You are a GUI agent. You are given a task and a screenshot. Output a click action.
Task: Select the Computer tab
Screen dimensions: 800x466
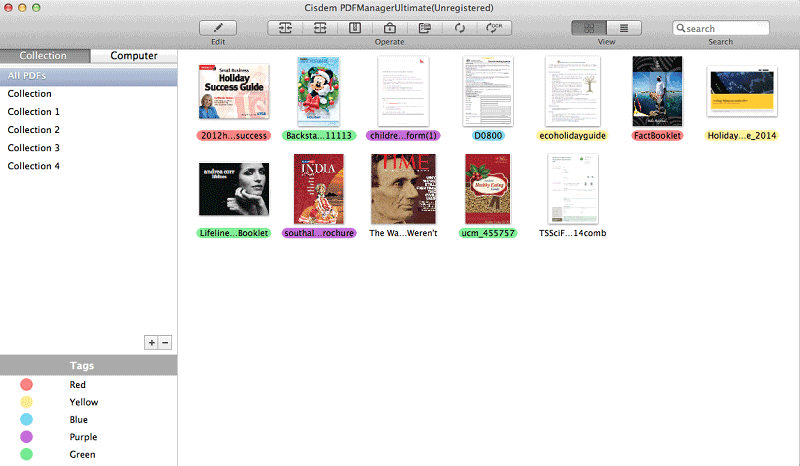pos(134,56)
